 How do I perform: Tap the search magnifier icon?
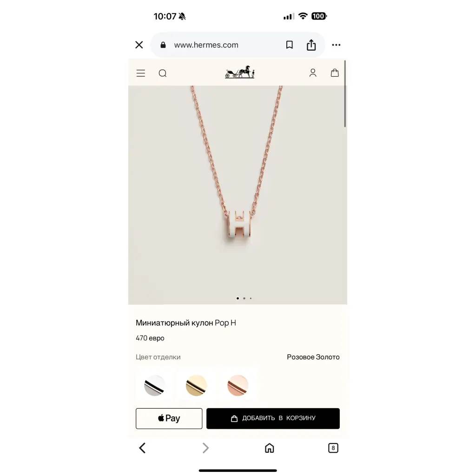pyautogui.click(x=163, y=73)
